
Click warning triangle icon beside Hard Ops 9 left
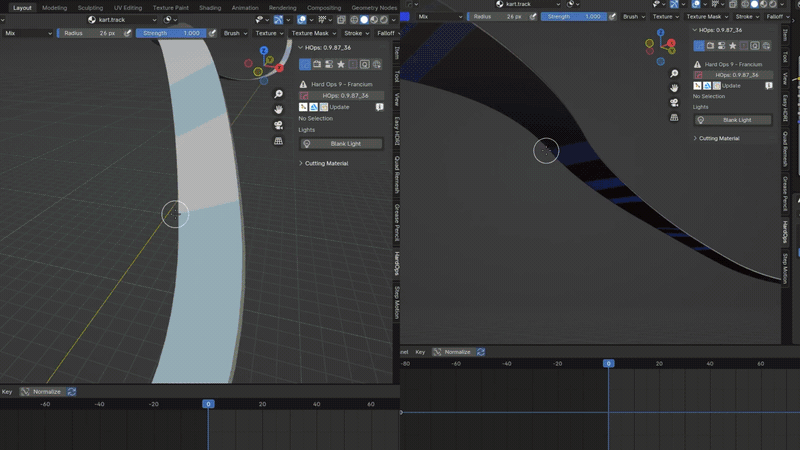303,84
